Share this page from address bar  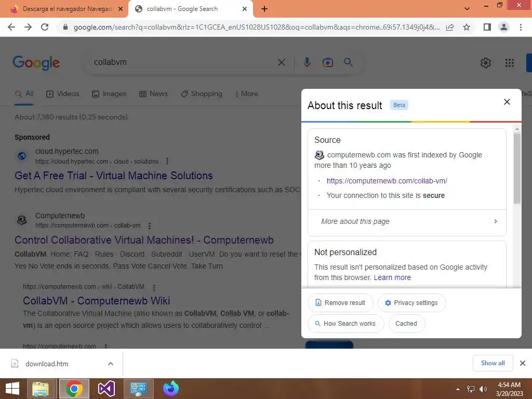pyautogui.click(x=450, y=27)
